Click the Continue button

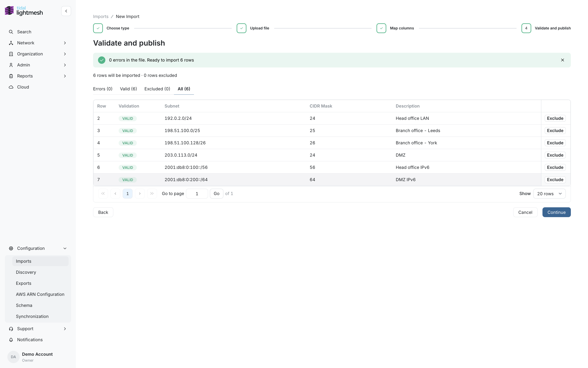pyautogui.click(x=556, y=212)
